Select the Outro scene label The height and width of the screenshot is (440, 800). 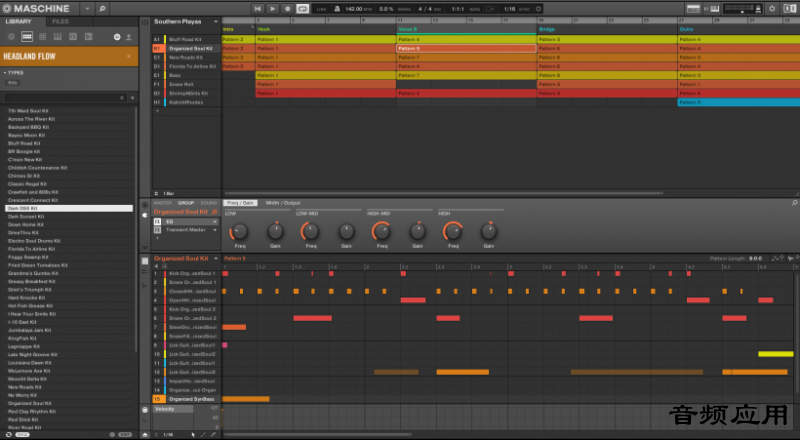pyautogui.click(x=686, y=29)
